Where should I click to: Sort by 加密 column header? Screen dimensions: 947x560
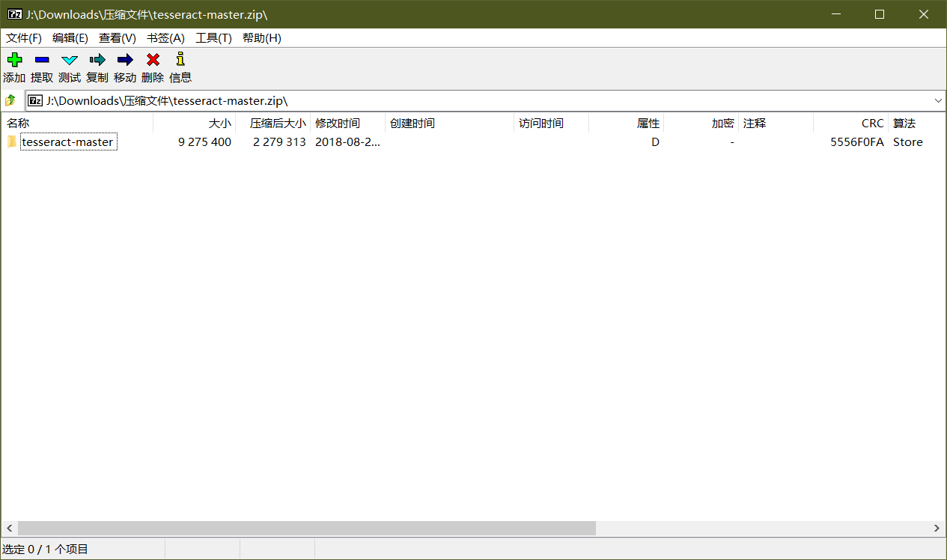click(701, 124)
